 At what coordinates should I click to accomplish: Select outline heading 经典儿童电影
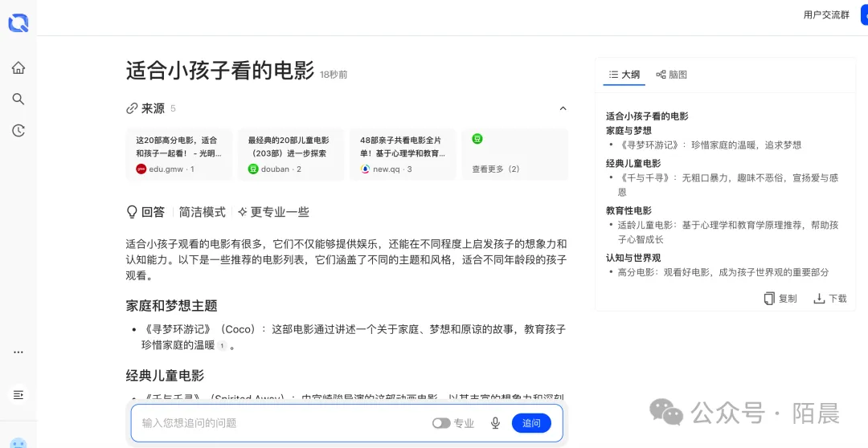[x=633, y=163]
